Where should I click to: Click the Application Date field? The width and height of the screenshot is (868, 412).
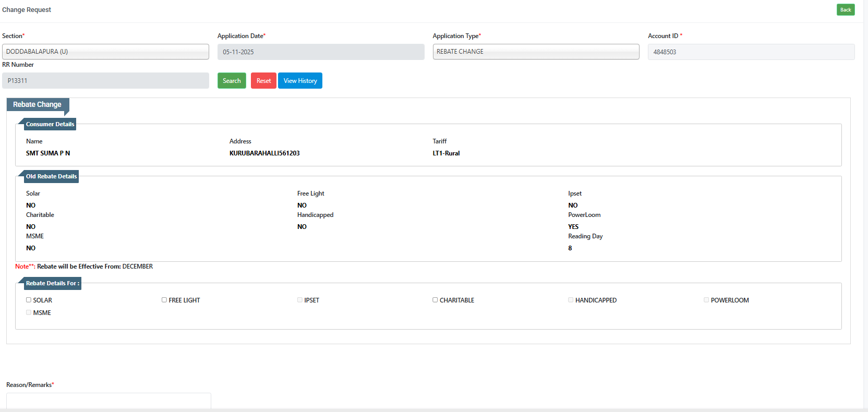[x=320, y=52]
